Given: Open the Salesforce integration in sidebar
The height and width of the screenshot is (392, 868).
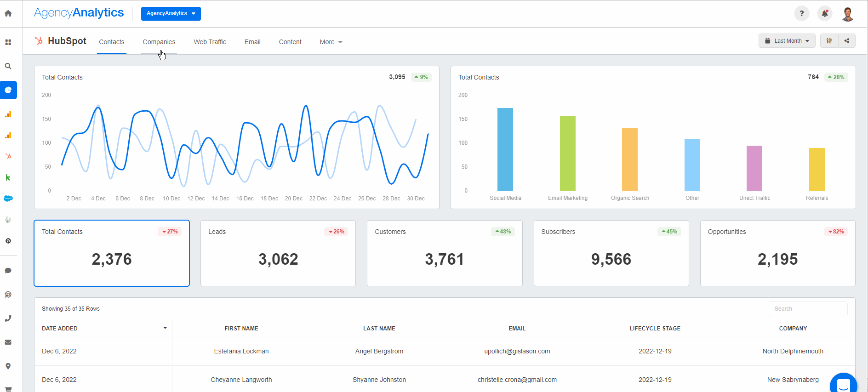Looking at the screenshot, I should coord(8,199).
